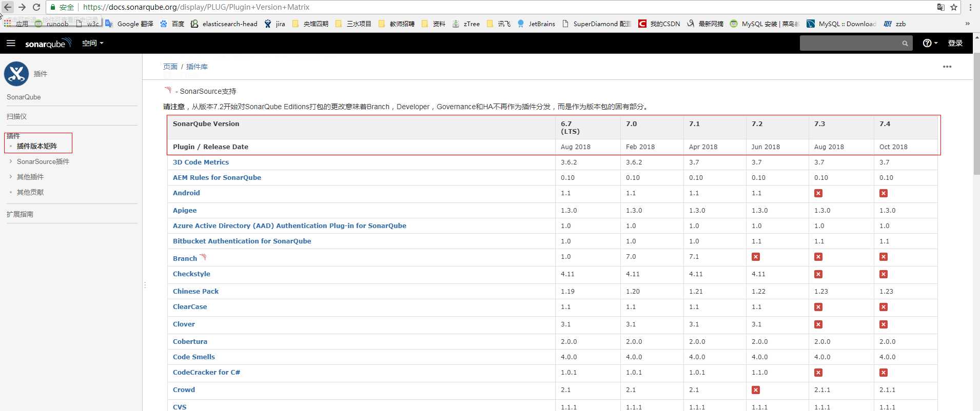Click the sidebar collapse handle
The height and width of the screenshot is (411, 980).
pos(145,284)
